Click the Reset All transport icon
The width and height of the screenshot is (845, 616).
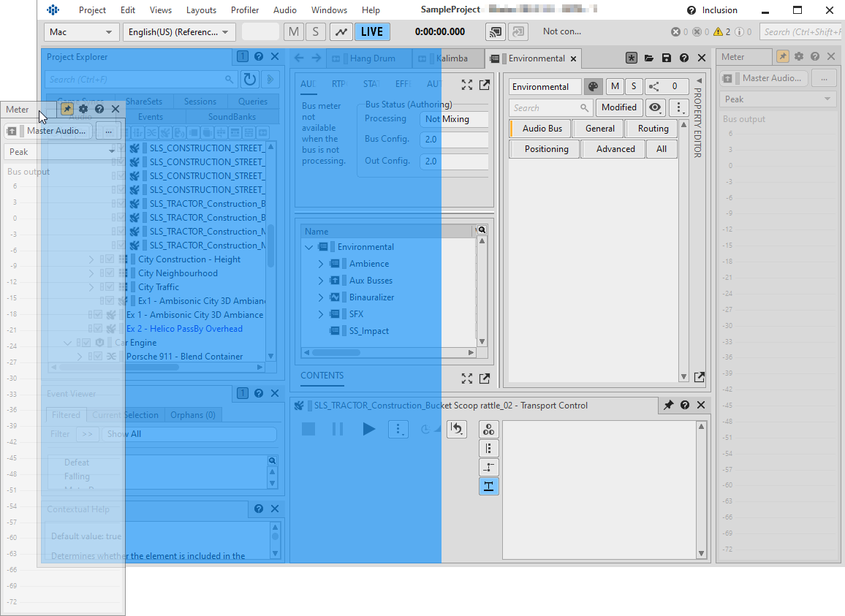coord(457,429)
